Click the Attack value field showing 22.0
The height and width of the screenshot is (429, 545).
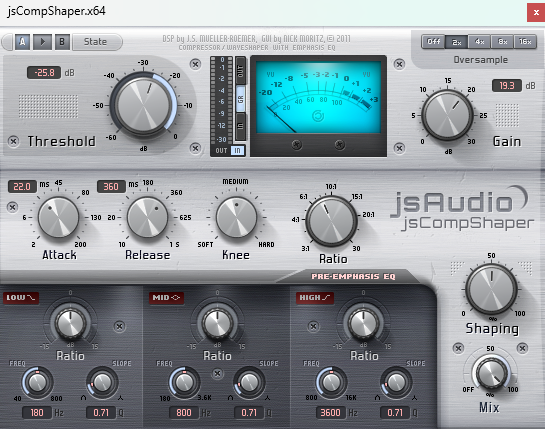click(22, 187)
